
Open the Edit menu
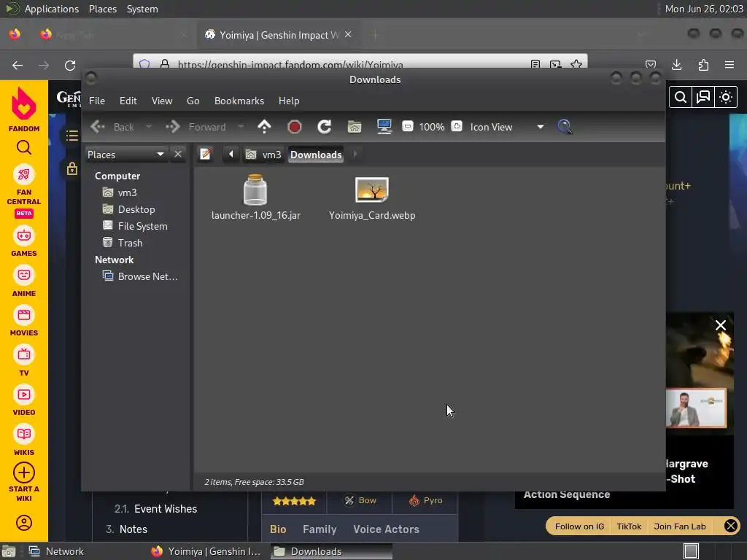[x=128, y=101]
